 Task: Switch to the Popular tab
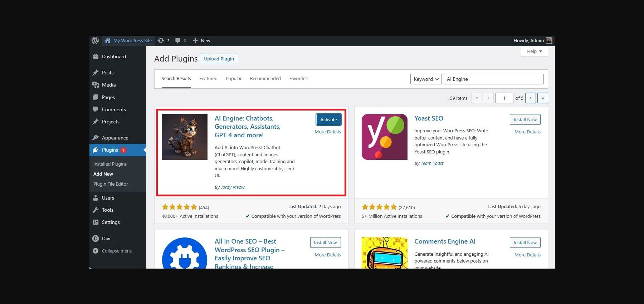[x=234, y=79]
